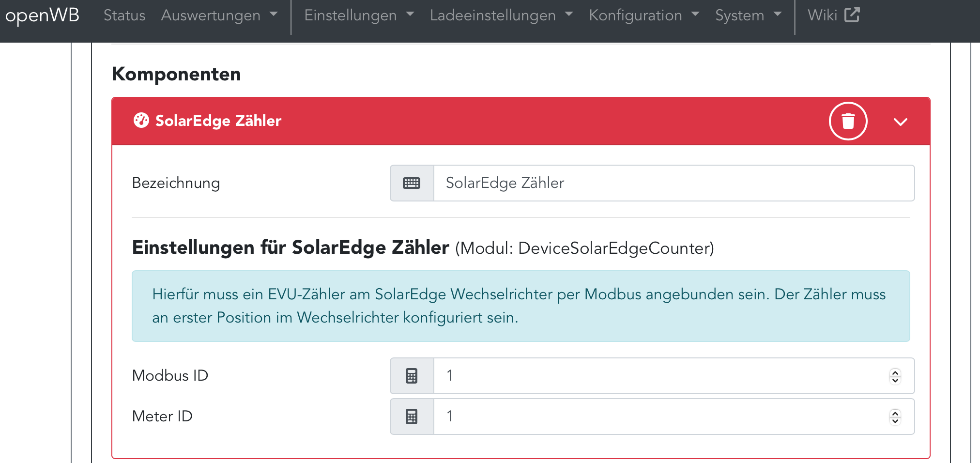Click the calculator icon beside Meter ID

tap(412, 417)
